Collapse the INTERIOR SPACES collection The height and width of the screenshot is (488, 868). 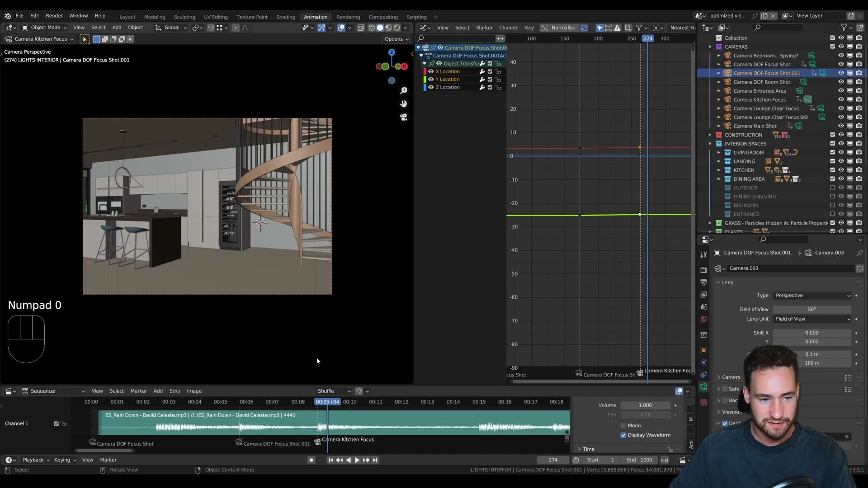point(710,144)
